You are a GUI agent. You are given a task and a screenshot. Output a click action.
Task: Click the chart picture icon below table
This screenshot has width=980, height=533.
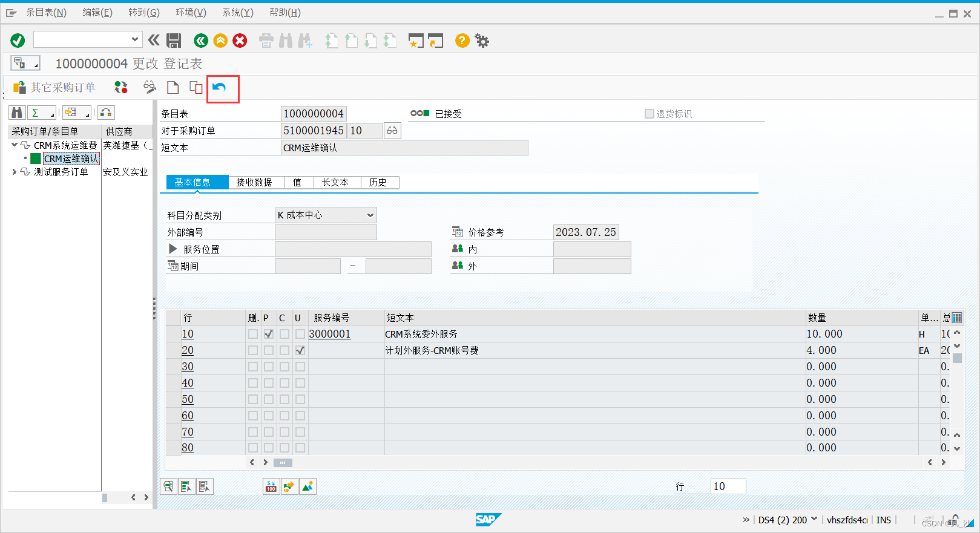tap(308, 486)
